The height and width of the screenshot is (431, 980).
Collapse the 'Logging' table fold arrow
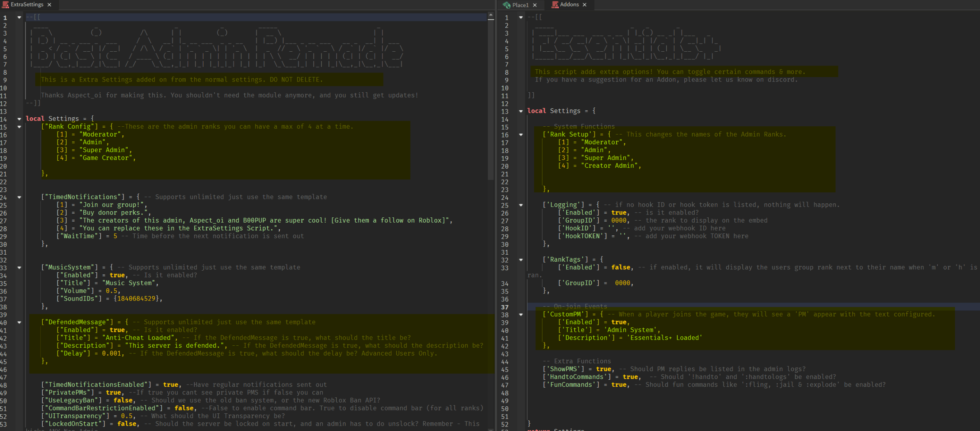tap(521, 205)
